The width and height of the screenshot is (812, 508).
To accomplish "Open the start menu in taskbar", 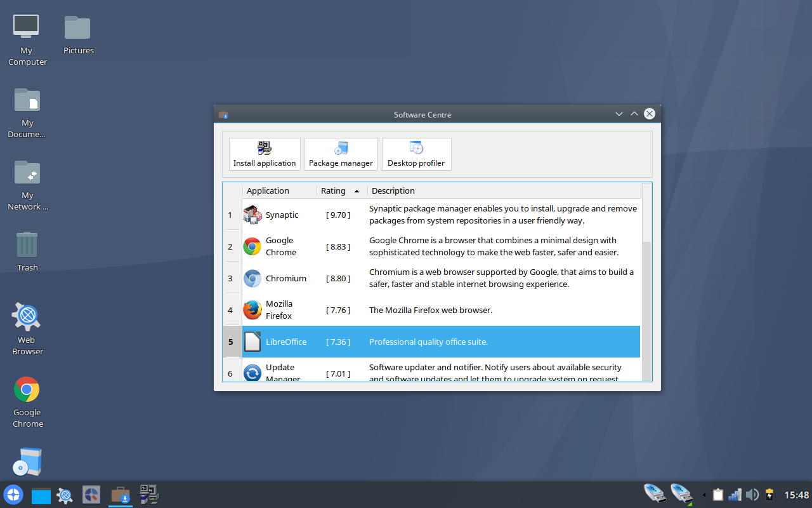I will 13,495.
